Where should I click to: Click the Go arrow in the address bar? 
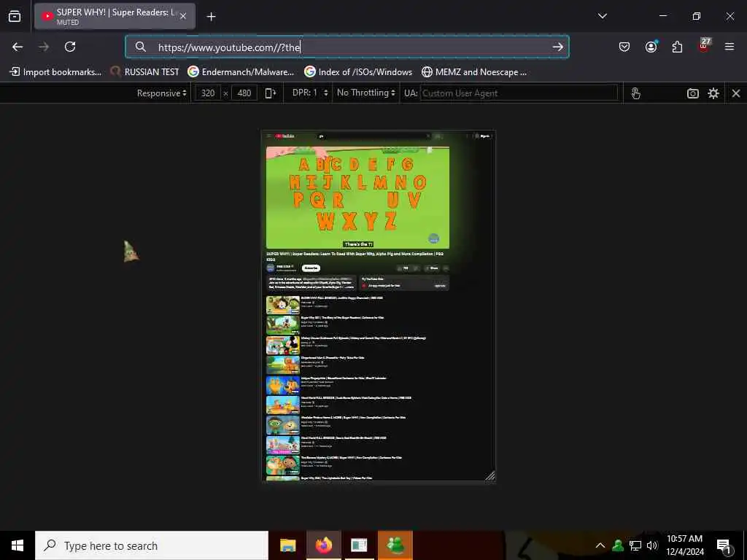click(x=557, y=47)
